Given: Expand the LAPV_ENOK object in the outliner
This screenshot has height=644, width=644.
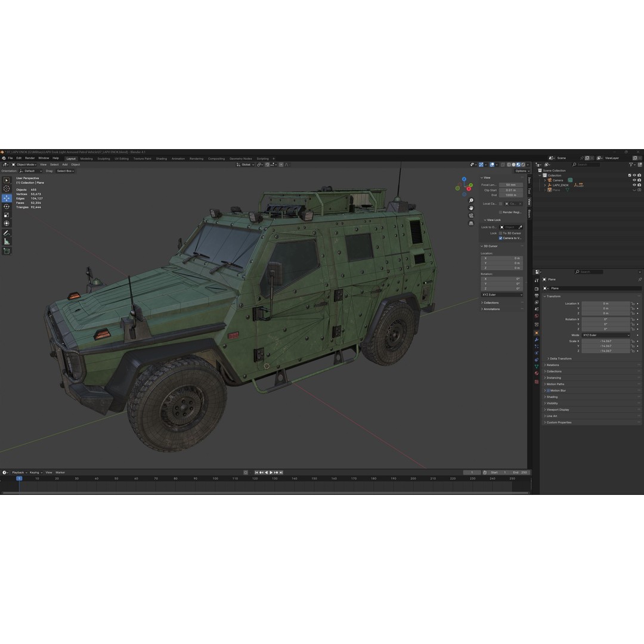Looking at the screenshot, I should [544, 185].
